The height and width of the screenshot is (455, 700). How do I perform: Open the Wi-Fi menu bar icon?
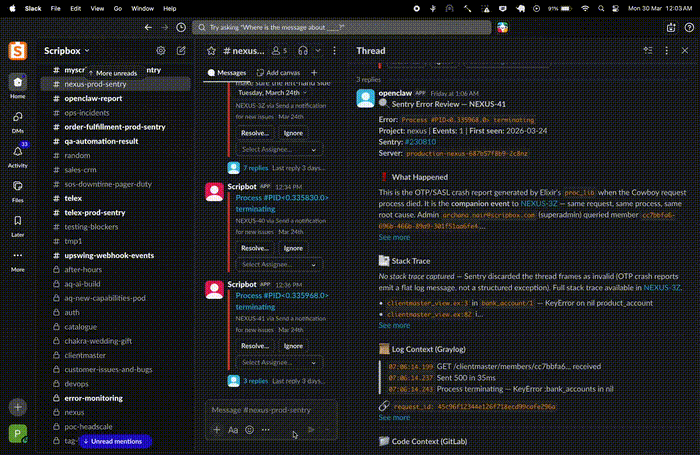[585, 8]
